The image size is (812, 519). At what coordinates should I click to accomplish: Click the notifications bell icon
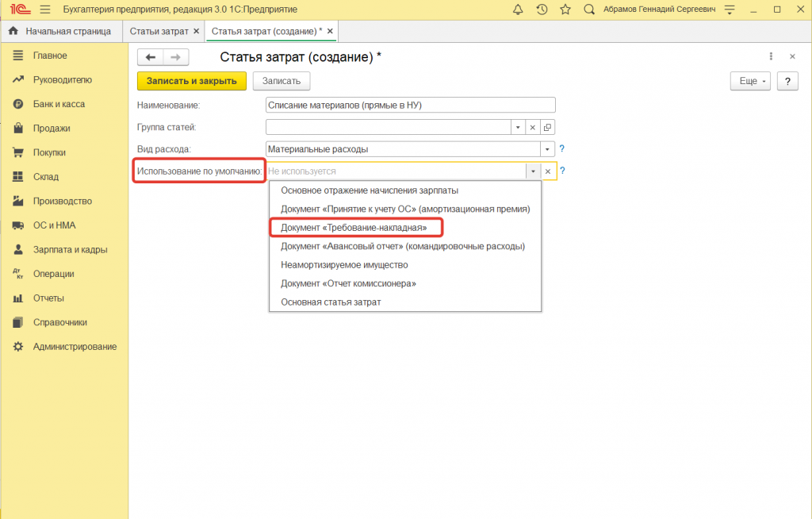point(519,10)
